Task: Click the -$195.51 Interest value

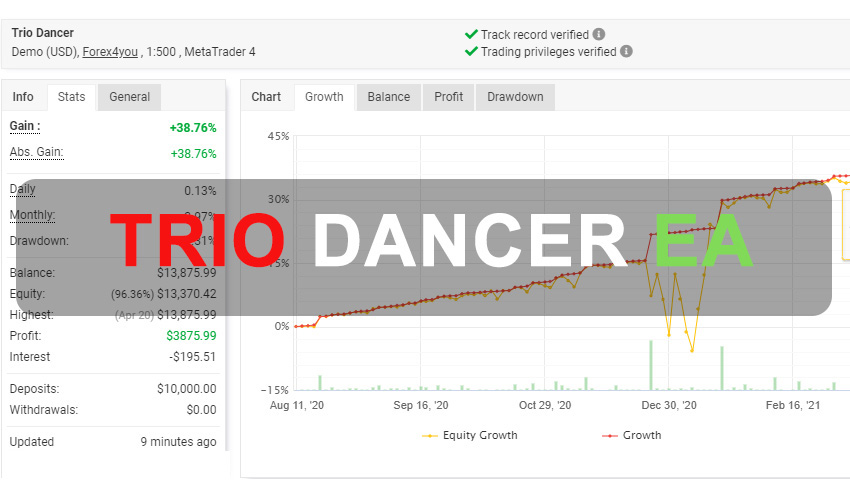Action: pyautogui.click(x=192, y=357)
